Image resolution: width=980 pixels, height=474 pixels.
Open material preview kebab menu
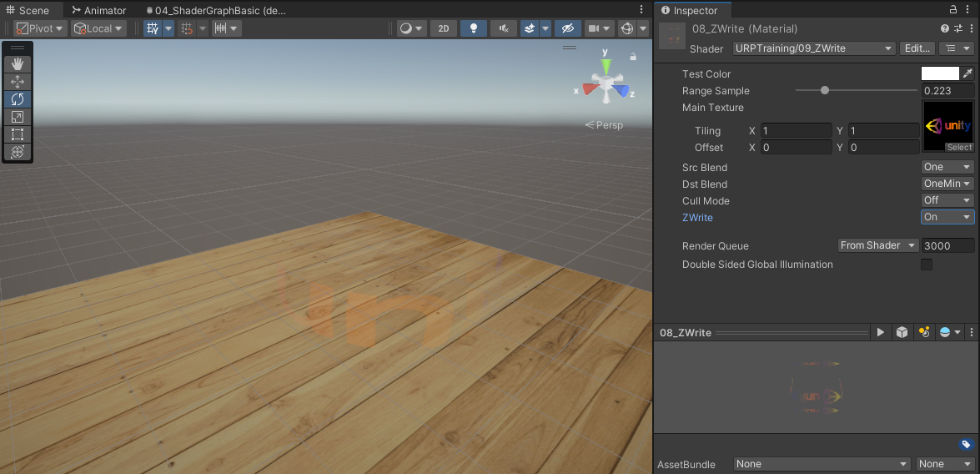[972, 332]
